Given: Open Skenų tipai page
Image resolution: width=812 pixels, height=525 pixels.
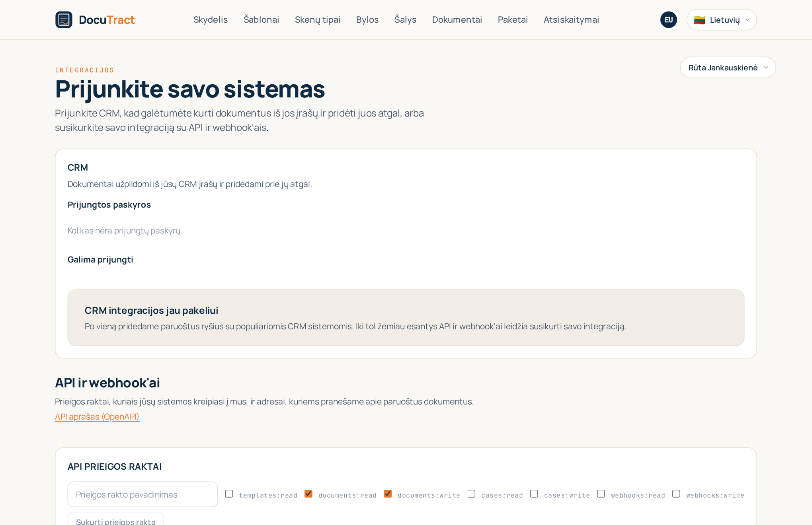Looking at the screenshot, I should (318, 19).
